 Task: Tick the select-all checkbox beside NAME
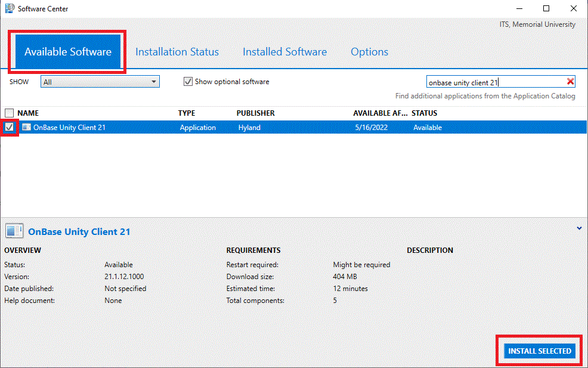10,113
